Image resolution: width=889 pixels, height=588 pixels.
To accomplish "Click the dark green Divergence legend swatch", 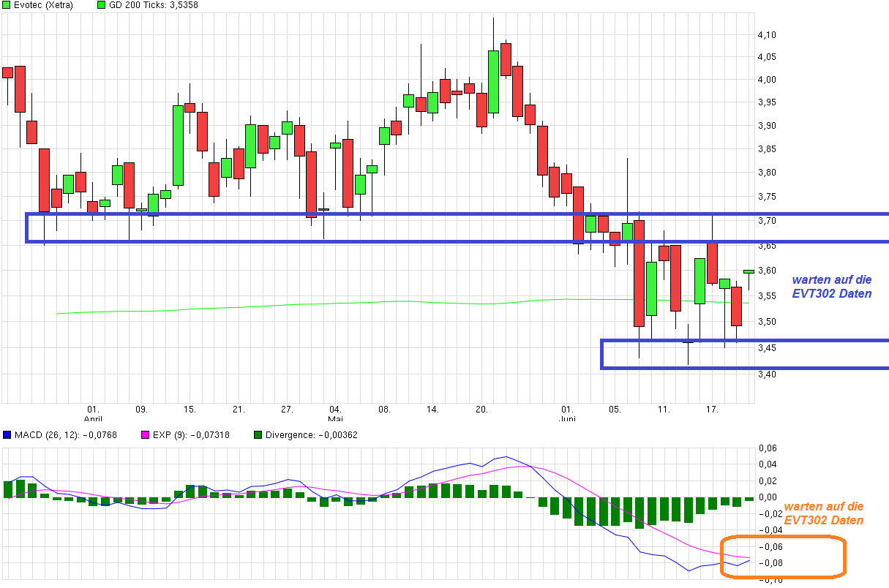I will pyautogui.click(x=258, y=436).
